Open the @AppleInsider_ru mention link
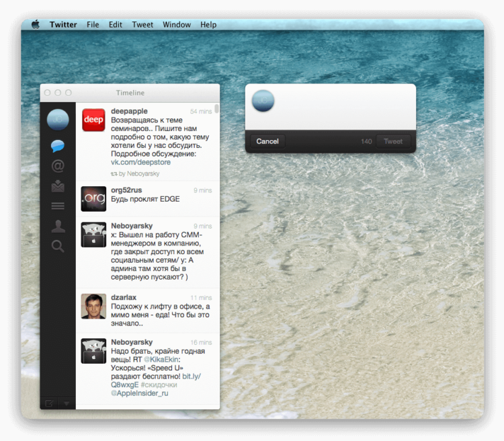This screenshot has width=504, height=441. pos(140,393)
